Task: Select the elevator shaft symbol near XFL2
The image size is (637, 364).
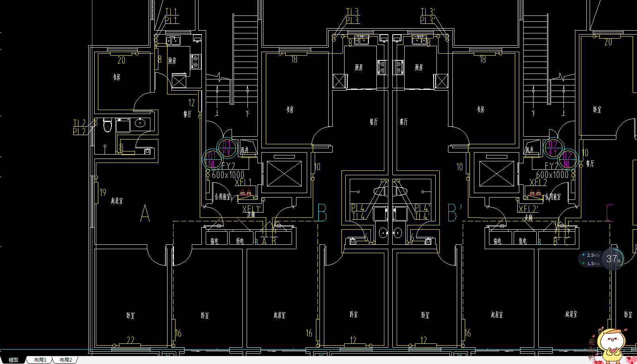Action: pos(497,174)
